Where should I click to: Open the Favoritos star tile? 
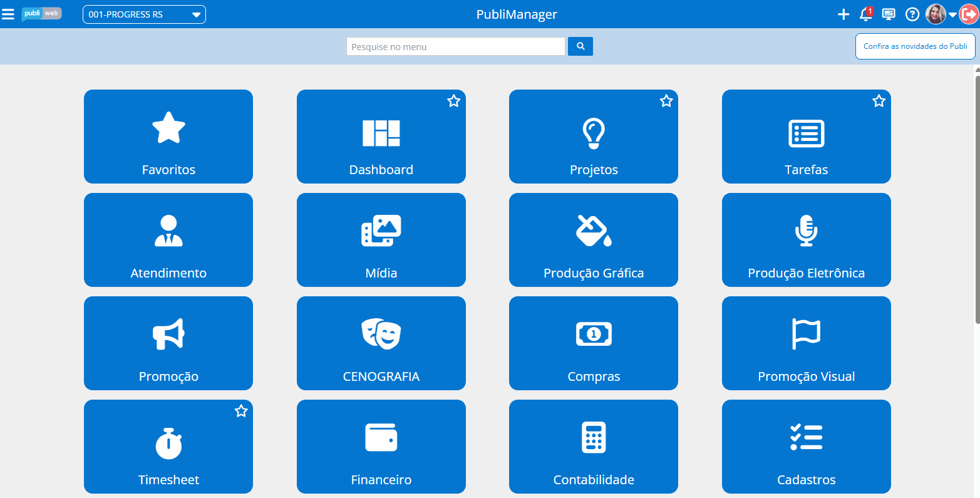[168, 137]
